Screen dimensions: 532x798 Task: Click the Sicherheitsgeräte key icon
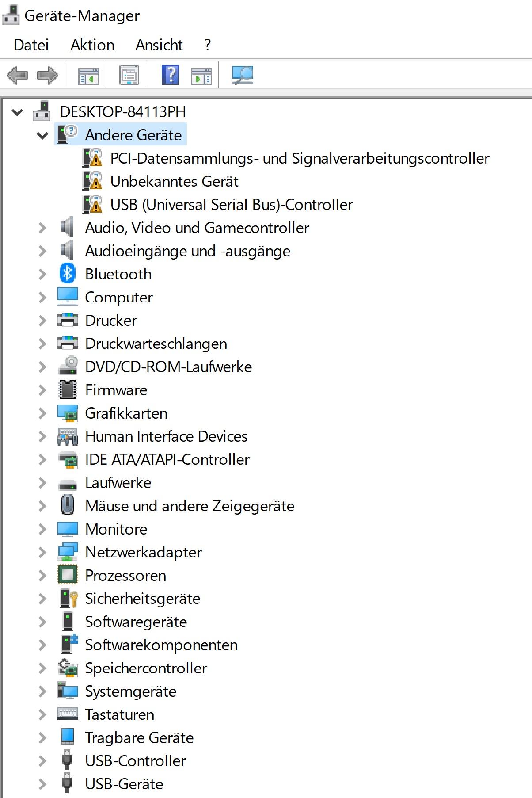(x=68, y=599)
